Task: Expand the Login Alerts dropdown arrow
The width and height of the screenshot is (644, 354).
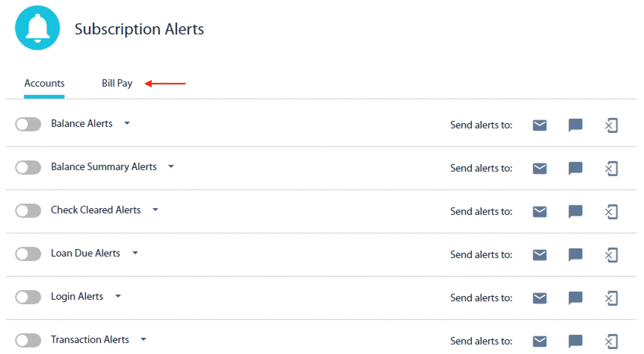Action: (x=118, y=296)
